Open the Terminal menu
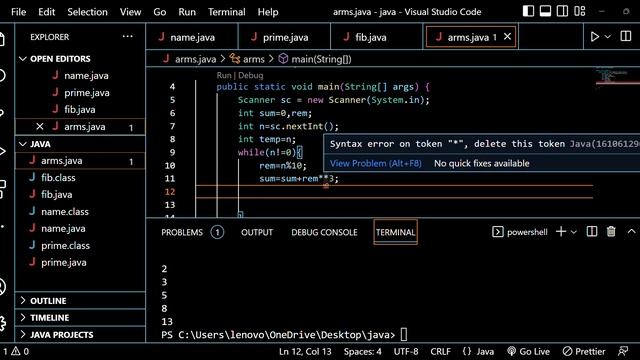Screen dimensions: 640x360 [x=227, y=12]
